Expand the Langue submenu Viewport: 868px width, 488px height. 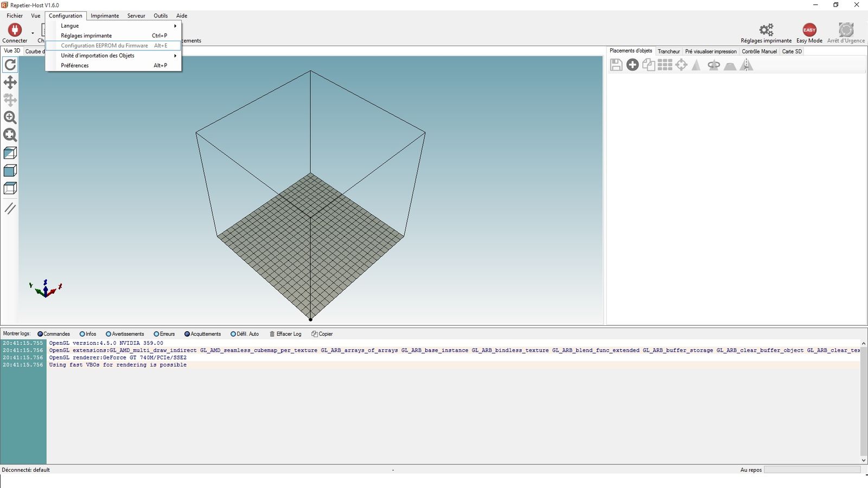[x=113, y=25]
